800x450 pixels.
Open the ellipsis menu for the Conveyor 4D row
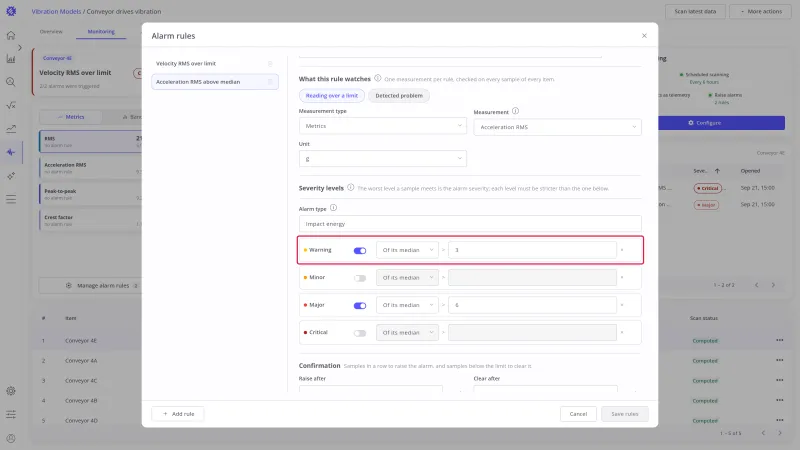coord(779,420)
